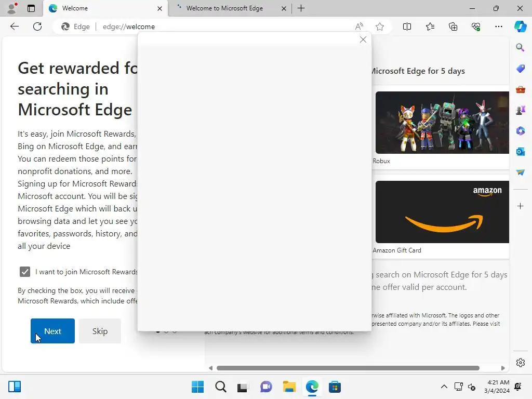Open sidebar Outlook icon
This screenshot has height=399, width=532.
pos(520,152)
